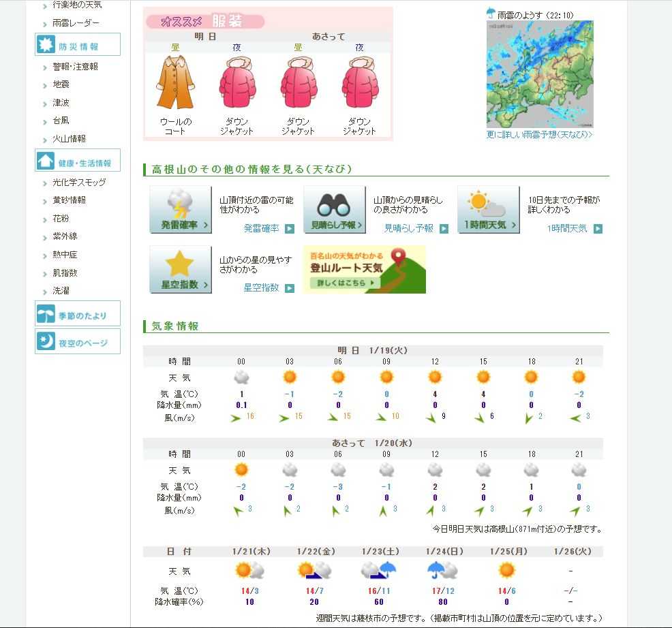This screenshot has height=628, width=672.
Task: Expand 台風 sidebar item
Action: click(61, 121)
